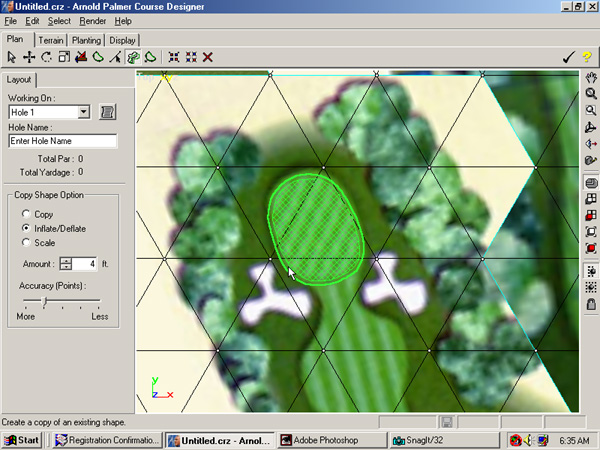Toggle the dotted snap grid icon
Image resolution: width=600 pixels, height=450 pixels.
591,287
